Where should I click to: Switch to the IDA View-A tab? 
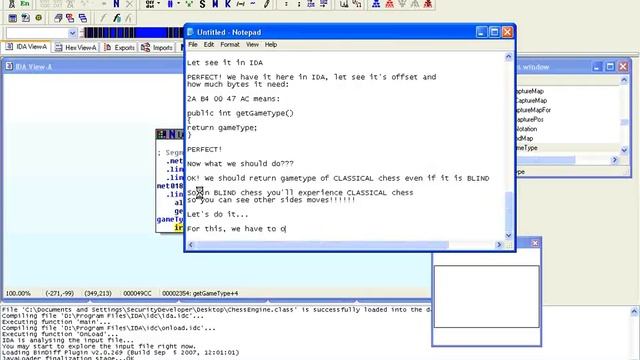[x=27, y=47]
